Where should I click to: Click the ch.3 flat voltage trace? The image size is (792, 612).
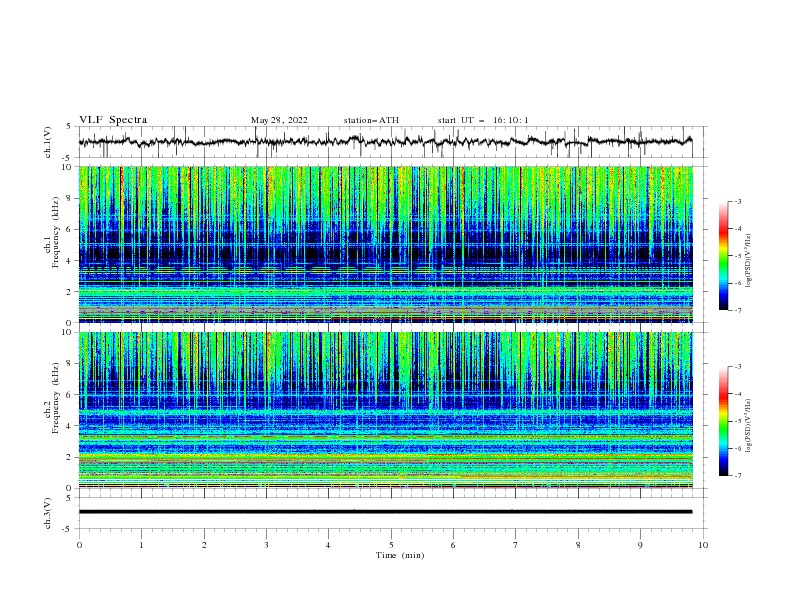385,512
